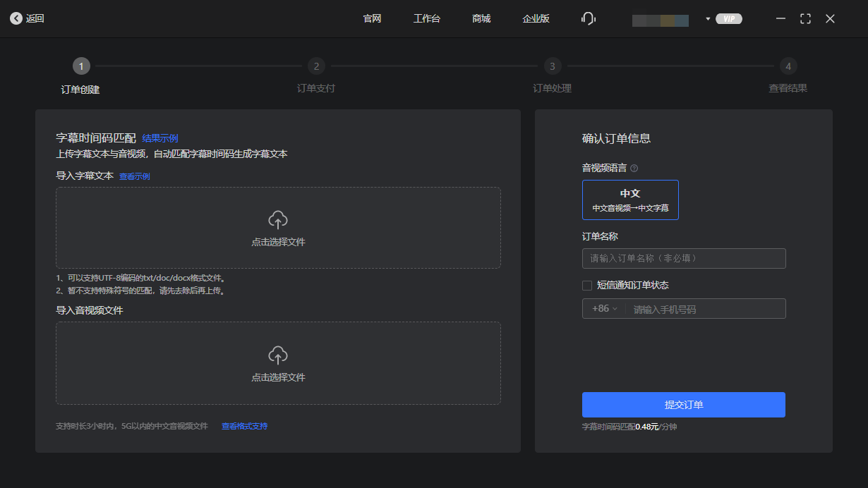Open 查看示例 link
The height and width of the screenshot is (488, 868).
[x=134, y=176]
